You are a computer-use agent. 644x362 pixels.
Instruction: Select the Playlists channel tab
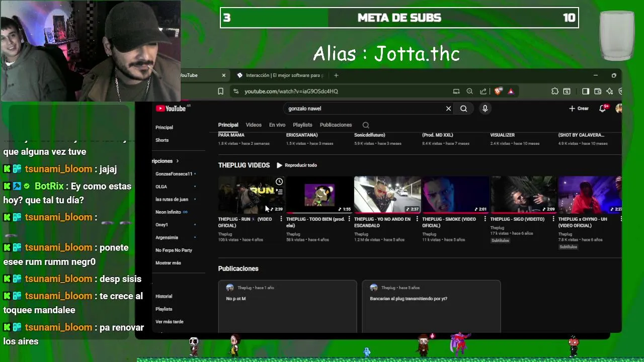tap(302, 125)
